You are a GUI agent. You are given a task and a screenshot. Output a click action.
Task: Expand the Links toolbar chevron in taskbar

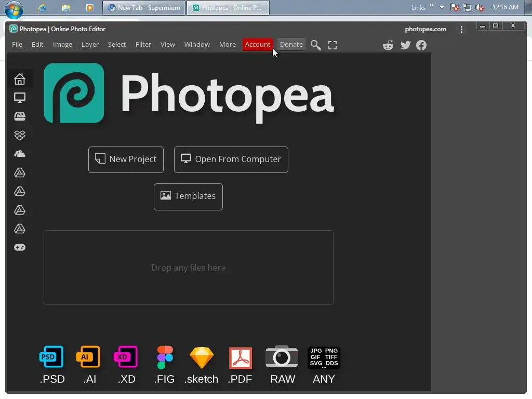click(432, 5)
